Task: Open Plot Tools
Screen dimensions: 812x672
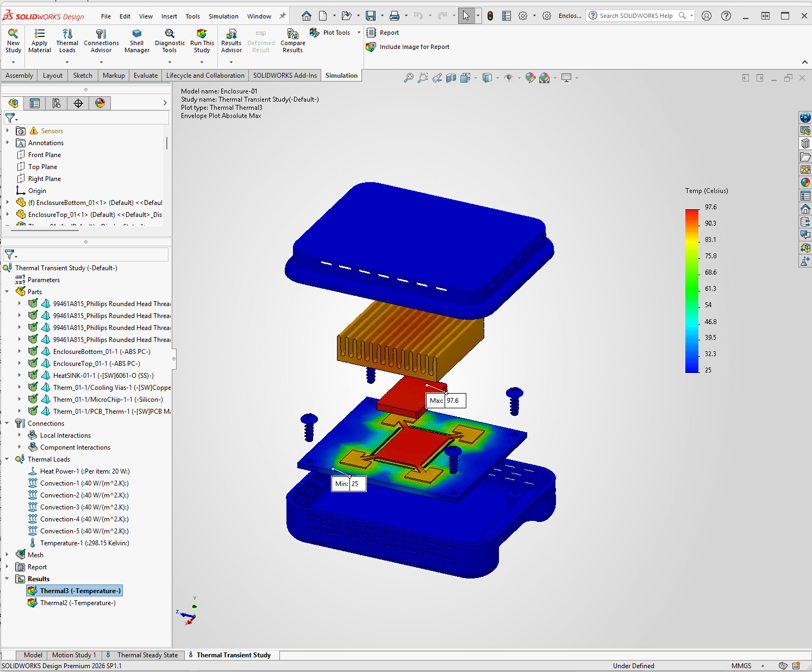Action: click(330, 33)
